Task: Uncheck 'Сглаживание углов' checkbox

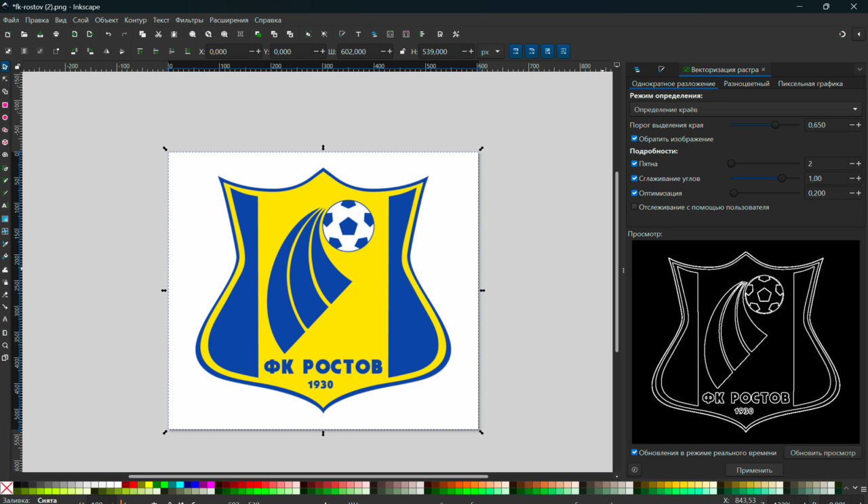Action: 634,178
